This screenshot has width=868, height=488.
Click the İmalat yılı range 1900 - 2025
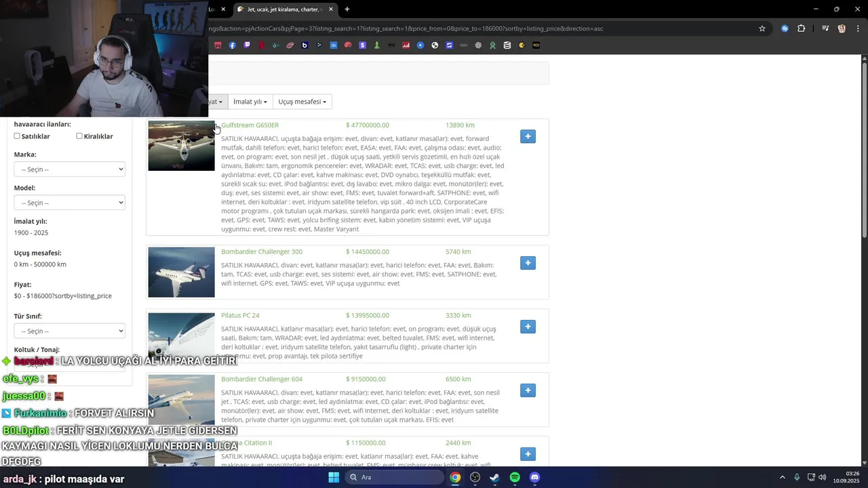(x=31, y=232)
